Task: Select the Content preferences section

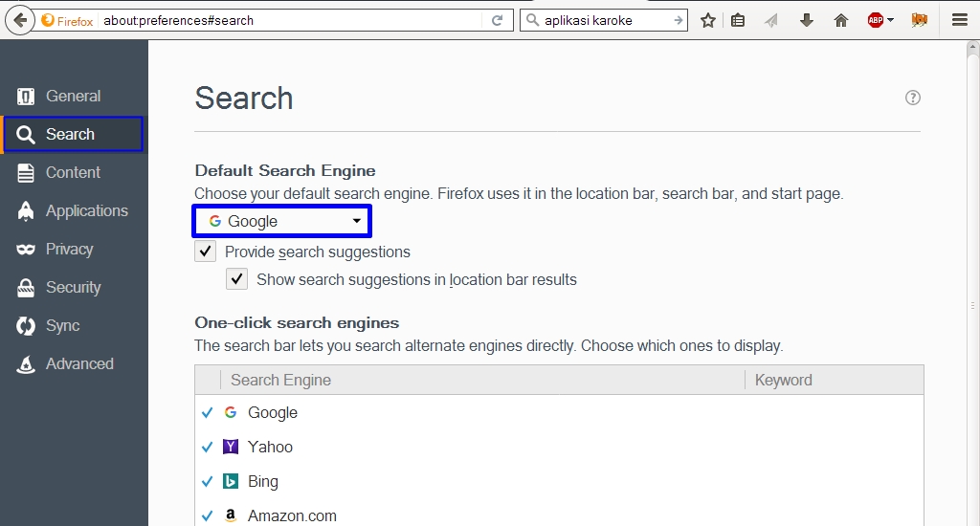Action: pos(73,172)
